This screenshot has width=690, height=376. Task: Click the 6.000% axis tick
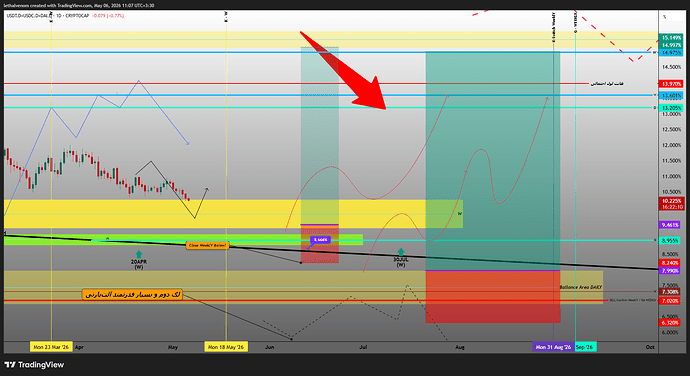[670, 332]
